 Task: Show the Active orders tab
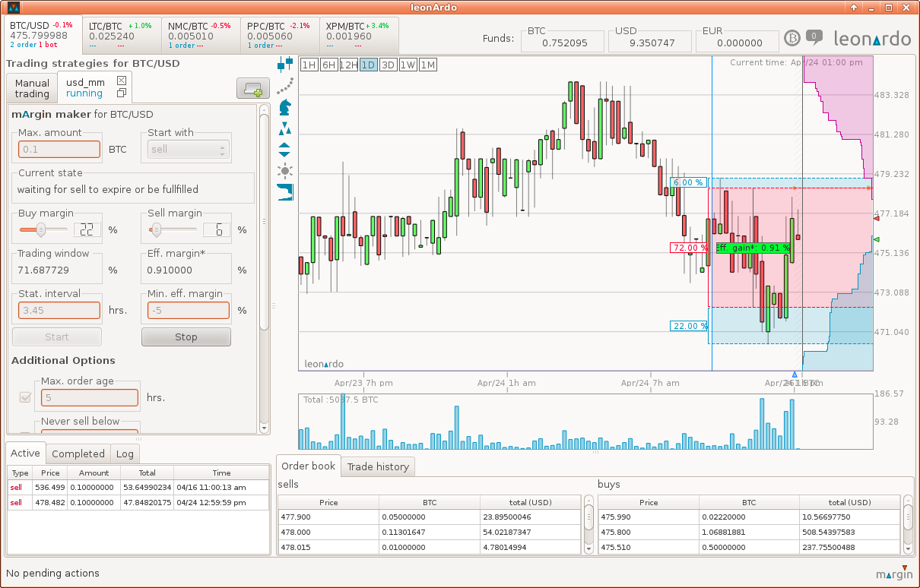[26, 453]
